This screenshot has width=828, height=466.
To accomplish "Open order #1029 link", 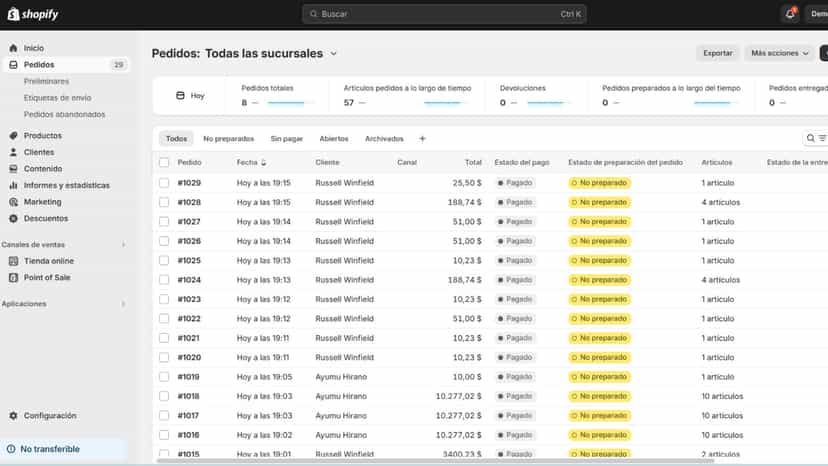I will 189,183.
